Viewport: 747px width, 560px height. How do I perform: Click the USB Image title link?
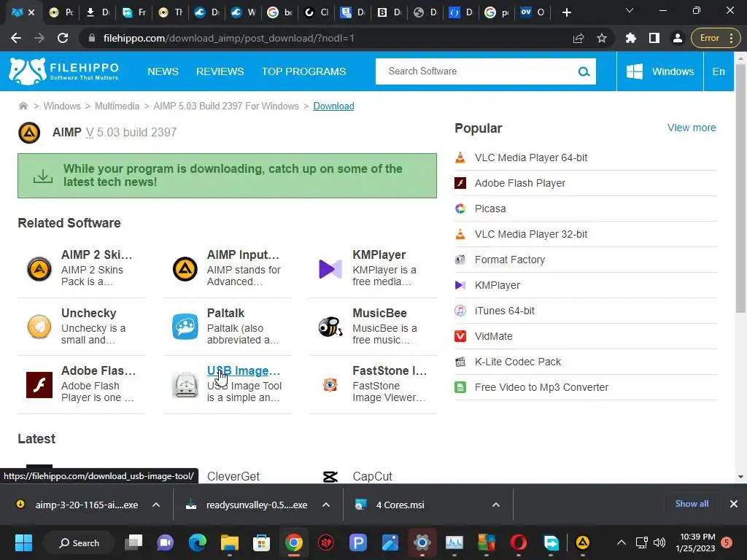pyautogui.click(x=244, y=370)
